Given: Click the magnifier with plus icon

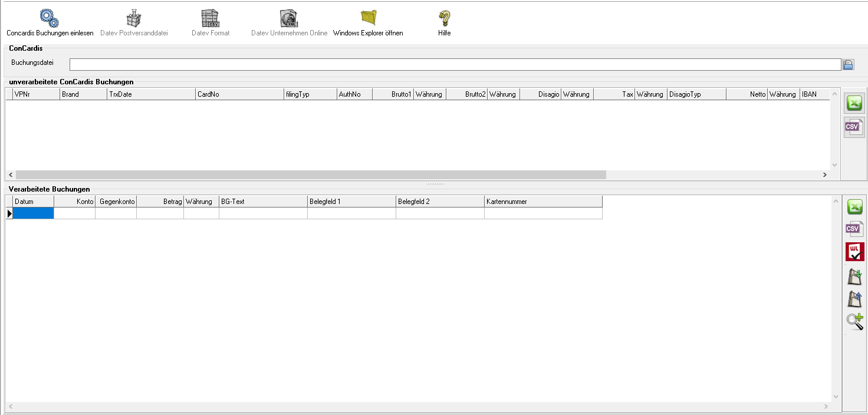Looking at the screenshot, I should coord(854,321).
